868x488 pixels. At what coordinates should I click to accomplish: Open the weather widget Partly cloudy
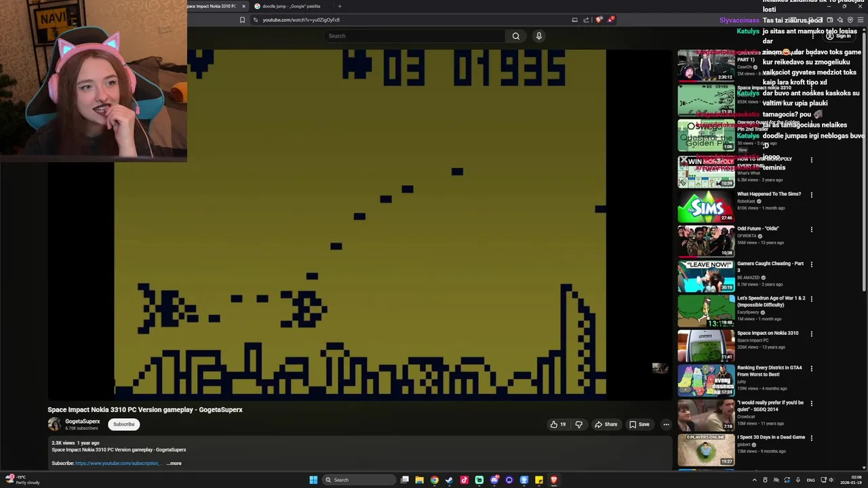pos(23,480)
